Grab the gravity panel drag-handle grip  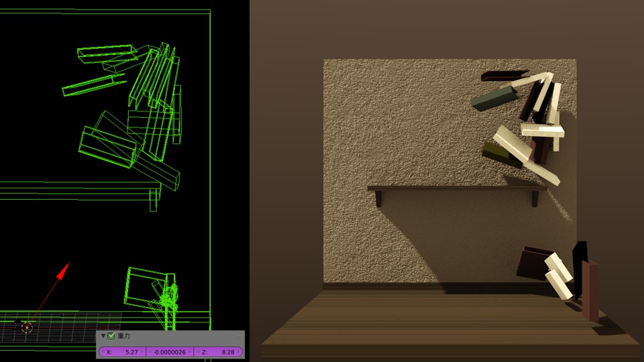tap(239, 337)
